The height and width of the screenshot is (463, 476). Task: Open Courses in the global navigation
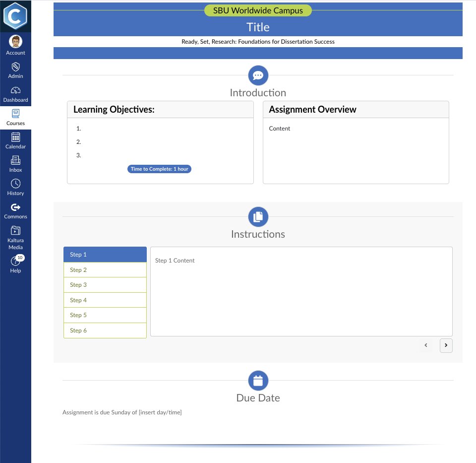(x=15, y=118)
